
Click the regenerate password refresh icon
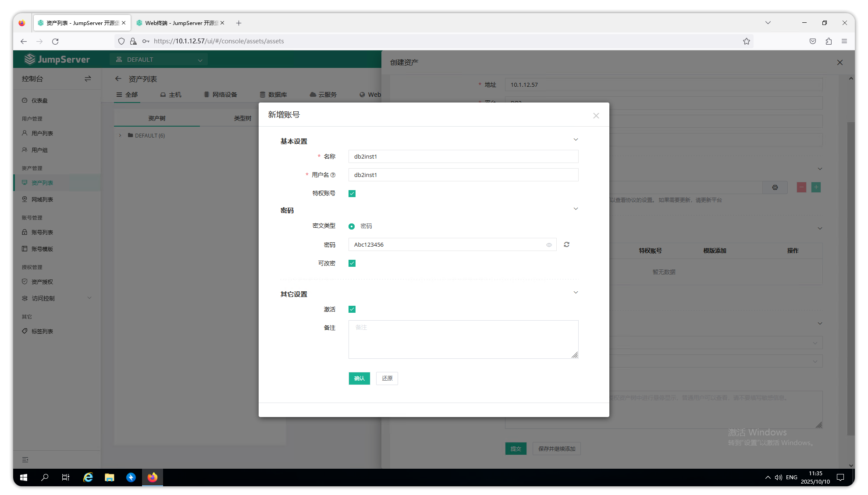point(566,244)
